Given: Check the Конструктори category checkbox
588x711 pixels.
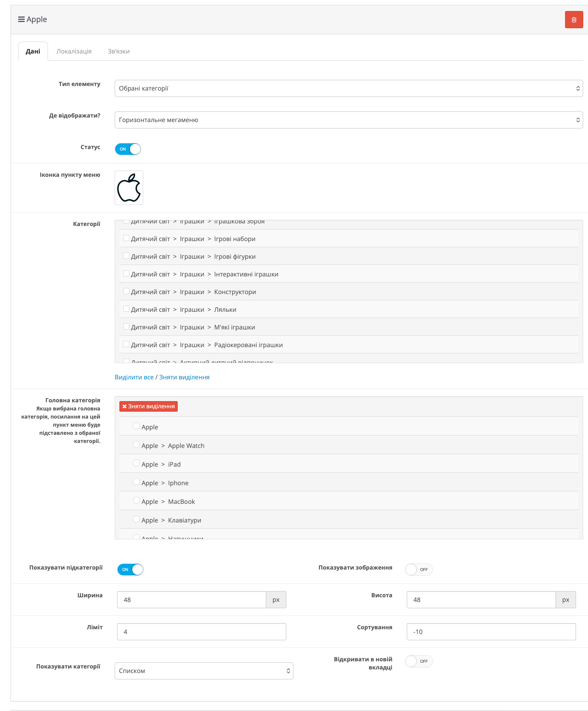Looking at the screenshot, I should (x=126, y=291).
